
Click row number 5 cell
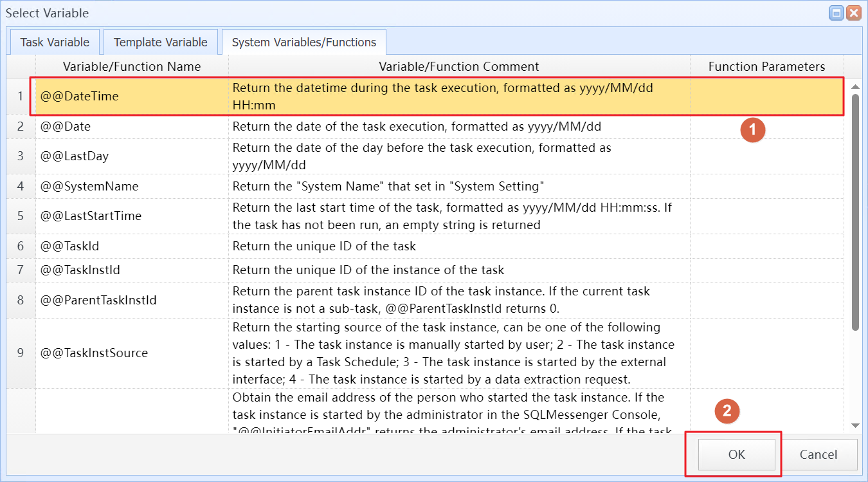(21, 216)
